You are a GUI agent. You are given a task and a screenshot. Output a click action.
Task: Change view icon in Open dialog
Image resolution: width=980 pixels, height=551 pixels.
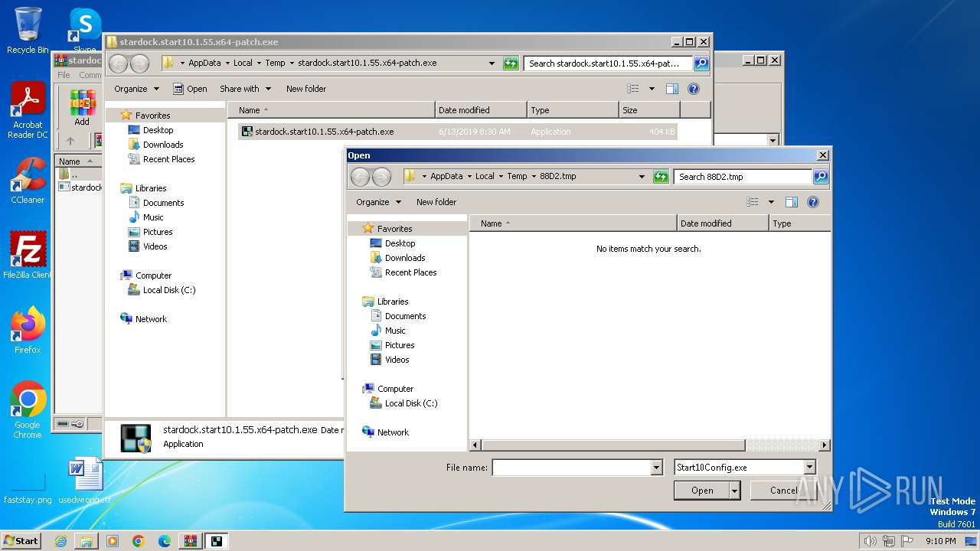(753, 202)
